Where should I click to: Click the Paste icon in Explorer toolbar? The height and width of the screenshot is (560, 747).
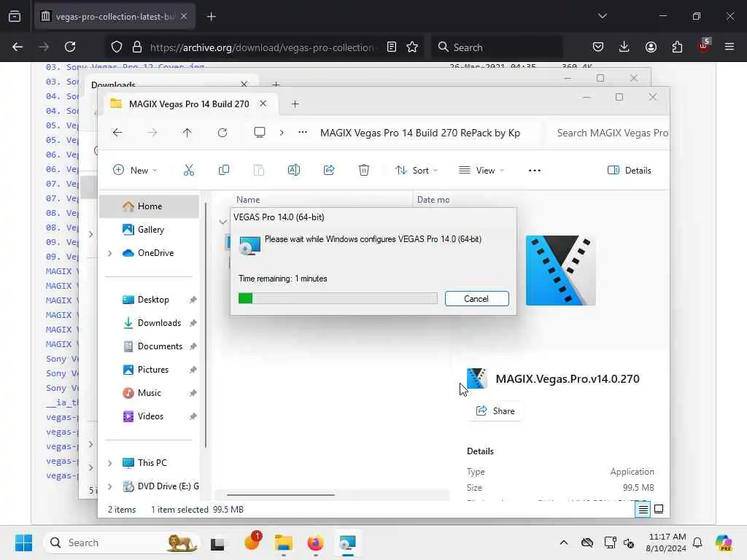(259, 170)
